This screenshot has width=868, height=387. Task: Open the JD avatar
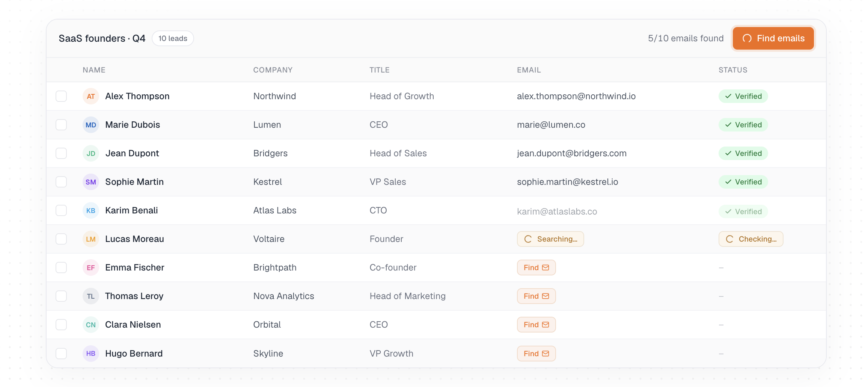[x=91, y=153]
